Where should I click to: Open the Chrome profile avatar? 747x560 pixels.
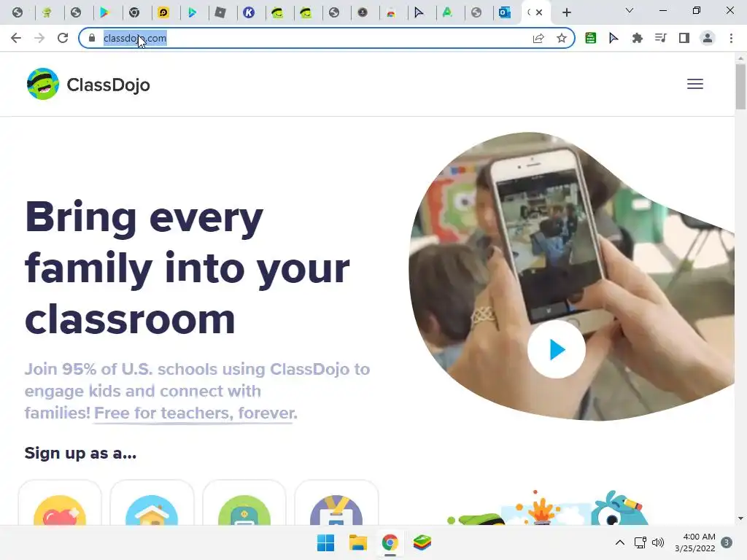pyautogui.click(x=708, y=38)
